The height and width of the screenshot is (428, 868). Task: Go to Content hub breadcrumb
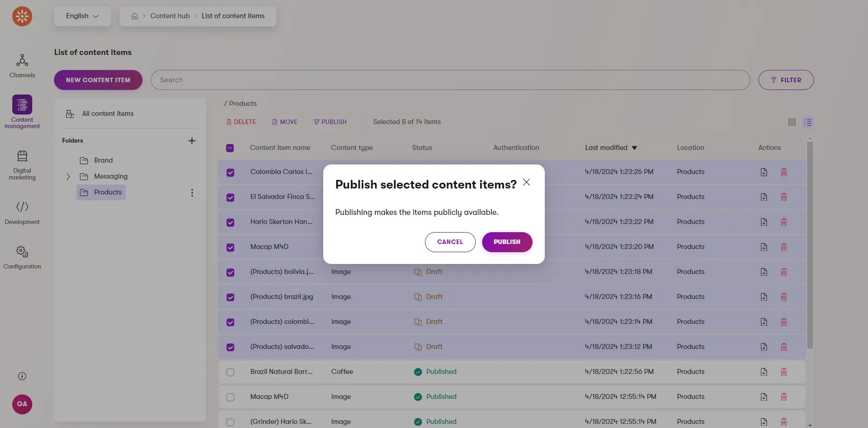(170, 16)
